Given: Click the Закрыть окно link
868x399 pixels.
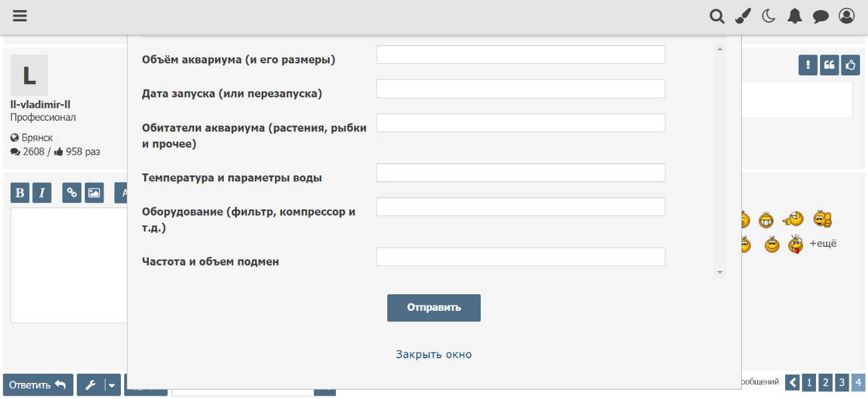Looking at the screenshot, I should (x=434, y=354).
